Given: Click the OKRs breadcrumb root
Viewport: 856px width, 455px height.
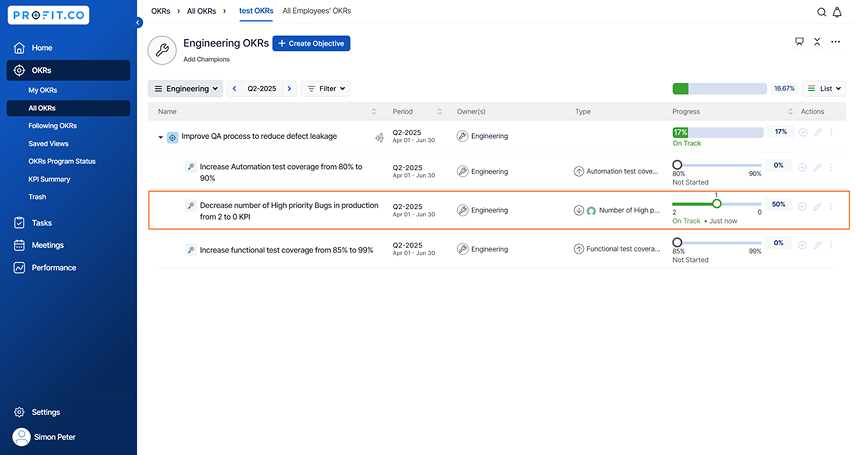Looking at the screenshot, I should [x=160, y=11].
